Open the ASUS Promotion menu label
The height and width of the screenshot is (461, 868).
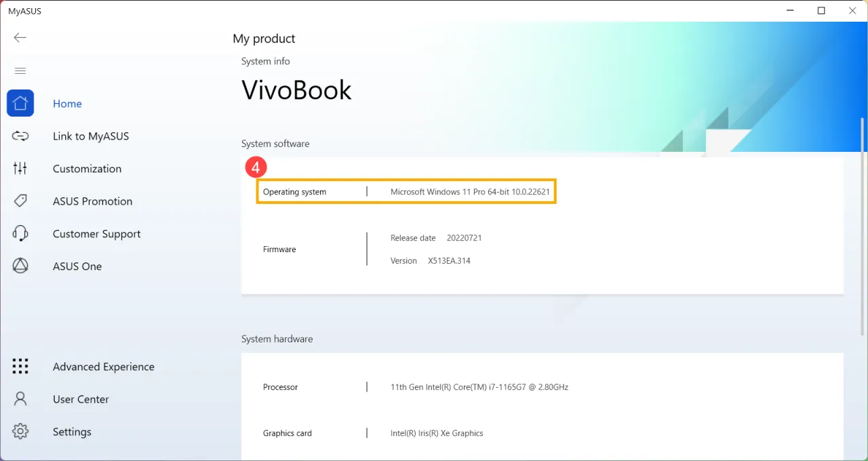[x=92, y=201]
